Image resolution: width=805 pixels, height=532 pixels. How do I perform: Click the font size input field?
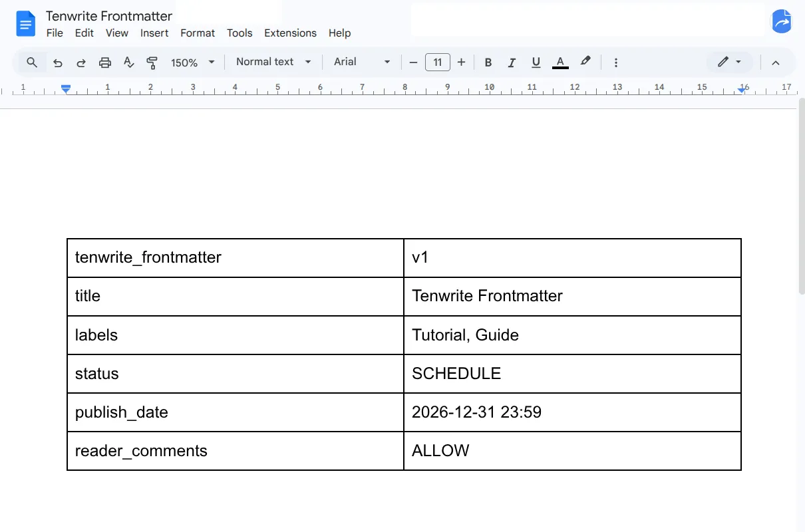(x=437, y=62)
